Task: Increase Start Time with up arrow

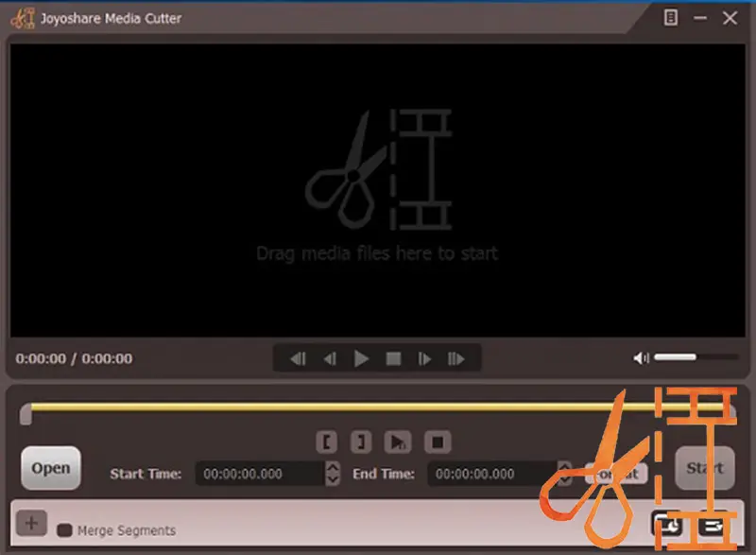Action: [333, 467]
